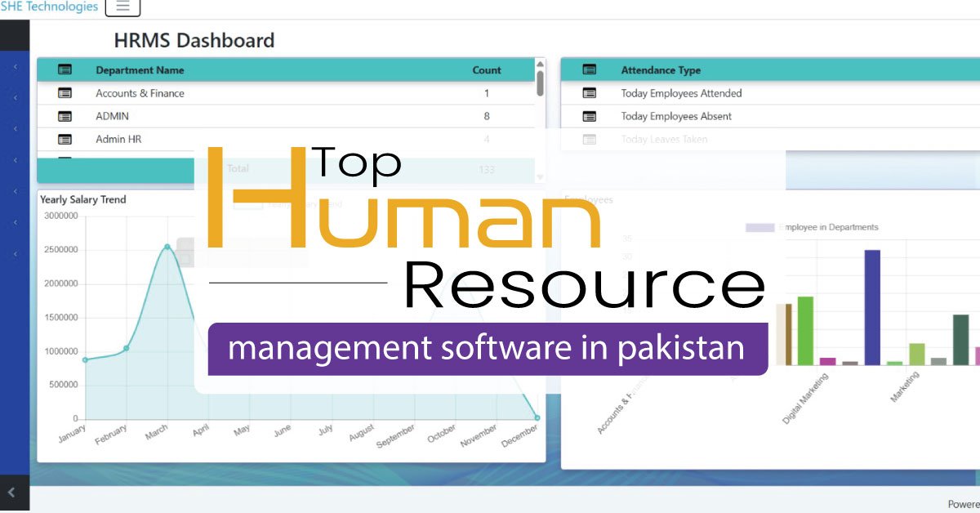Viewport: 980px width, 513px height.
Task: Select the Admin HR department name
Action: click(x=118, y=139)
